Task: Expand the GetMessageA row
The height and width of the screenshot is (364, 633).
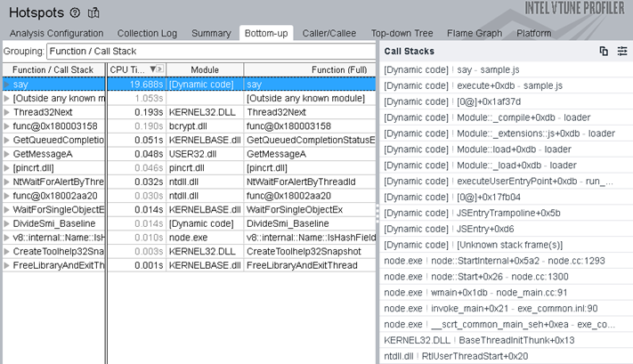Action: pyautogui.click(x=7, y=154)
